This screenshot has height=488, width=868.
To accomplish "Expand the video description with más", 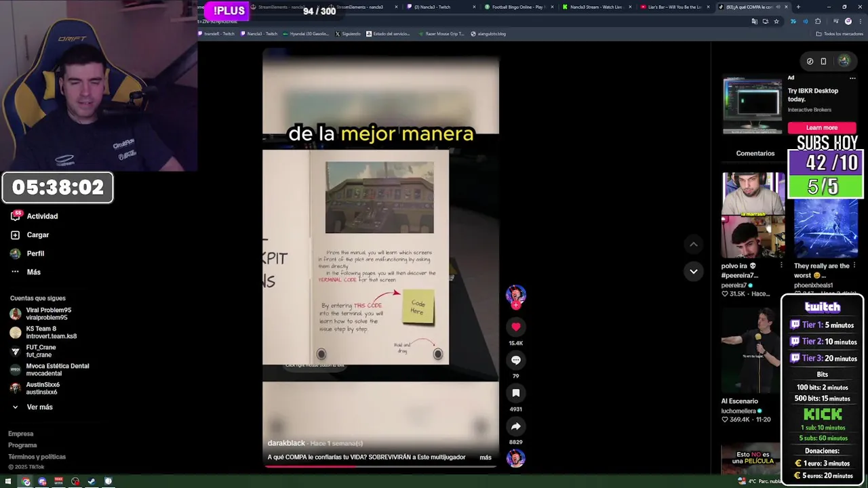I will point(486,457).
